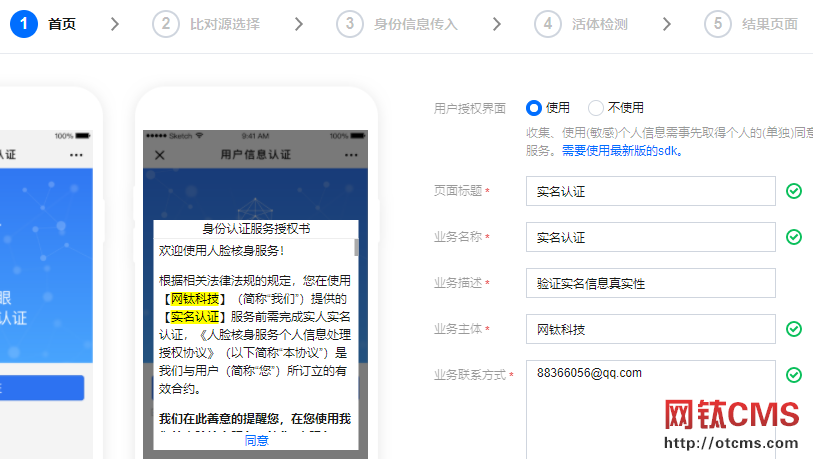The width and height of the screenshot is (813, 459).
Task: Edit the 业务名称 input field
Action: coord(651,237)
